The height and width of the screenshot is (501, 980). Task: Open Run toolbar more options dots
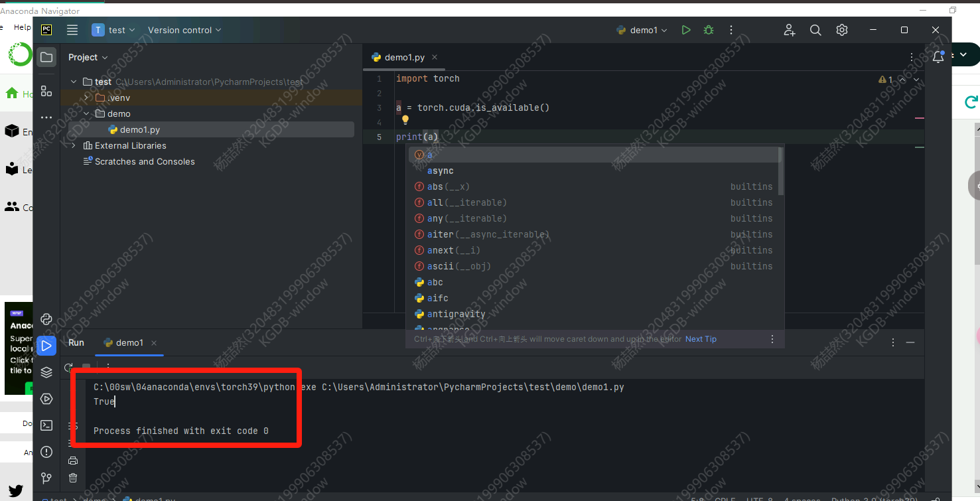pos(108,367)
